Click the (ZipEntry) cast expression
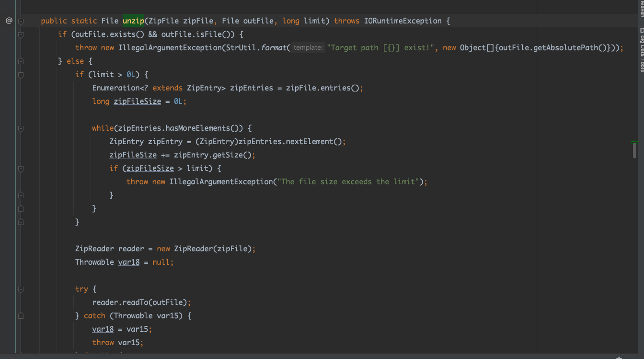This screenshot has height=359, width=644. pyautogui.click(x=217, y=141)
